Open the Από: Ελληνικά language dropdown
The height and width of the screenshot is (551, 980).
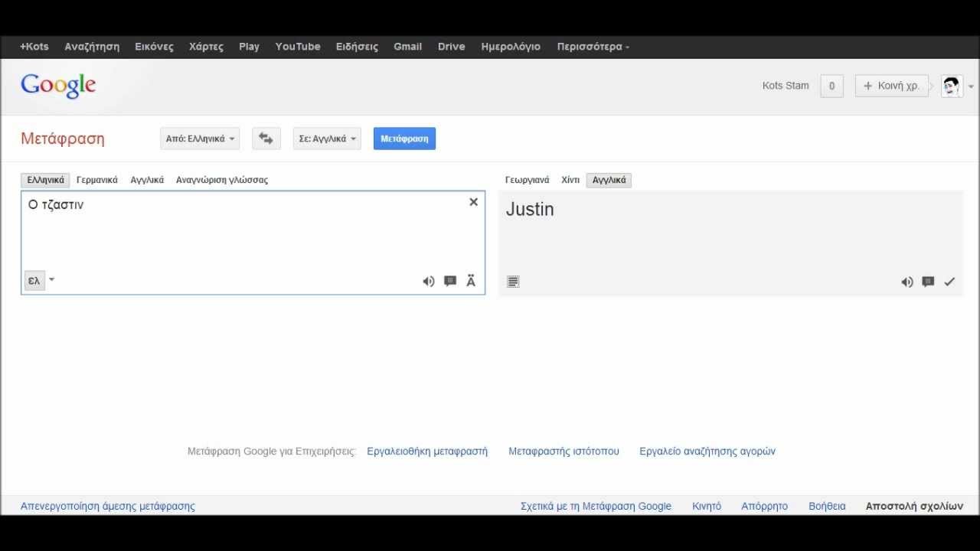point(200,139)
